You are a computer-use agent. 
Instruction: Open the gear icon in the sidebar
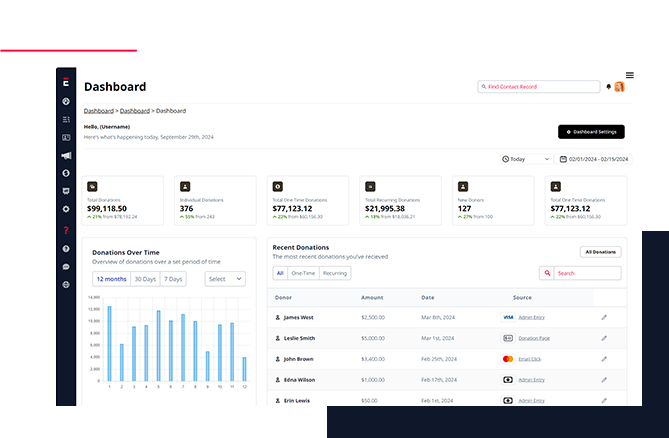[x=66, y=209]
